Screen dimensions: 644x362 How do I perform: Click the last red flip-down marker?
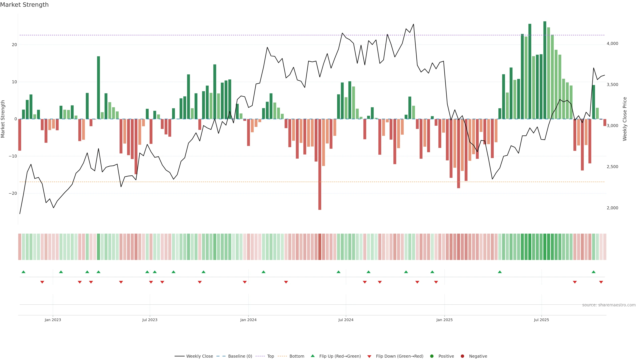click(601, 282)
